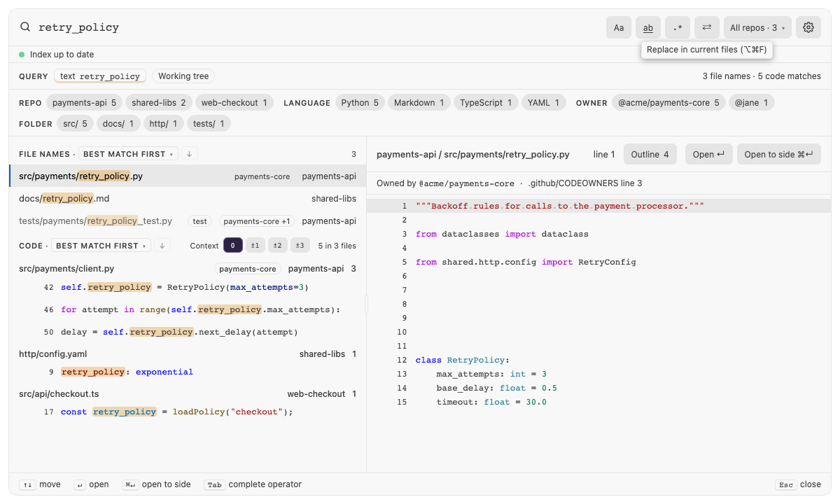Open code Best Match First sort dropdown
Image resolution: width=840 pixels, height=504 pixels.
coord(101,246)
